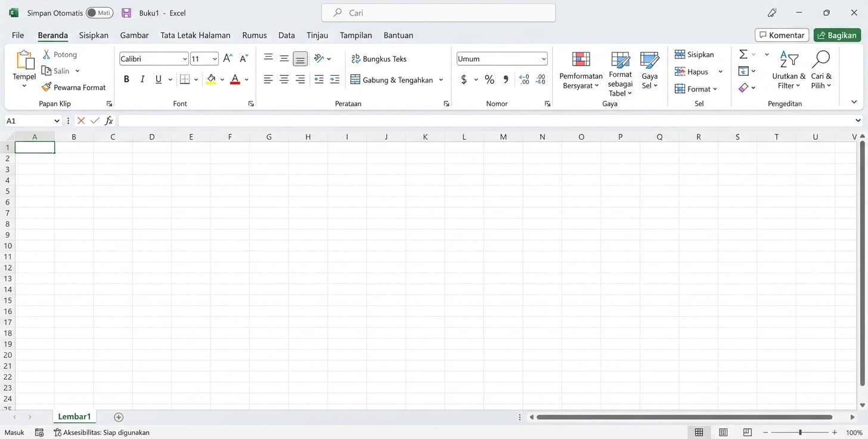Toggle Simpan Otomatis on

[x=100, y=12]
